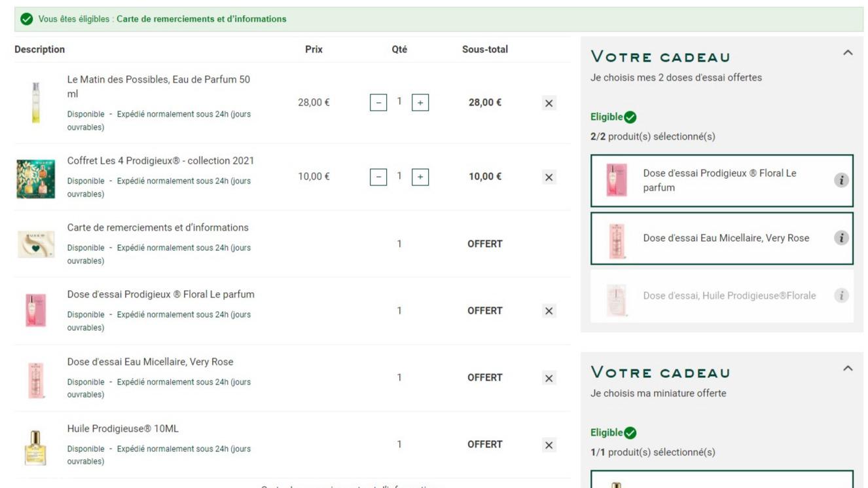Viewport: 868px width, 488px height.
Task: Click the Prix column header
Action: (x=314, y=50)
